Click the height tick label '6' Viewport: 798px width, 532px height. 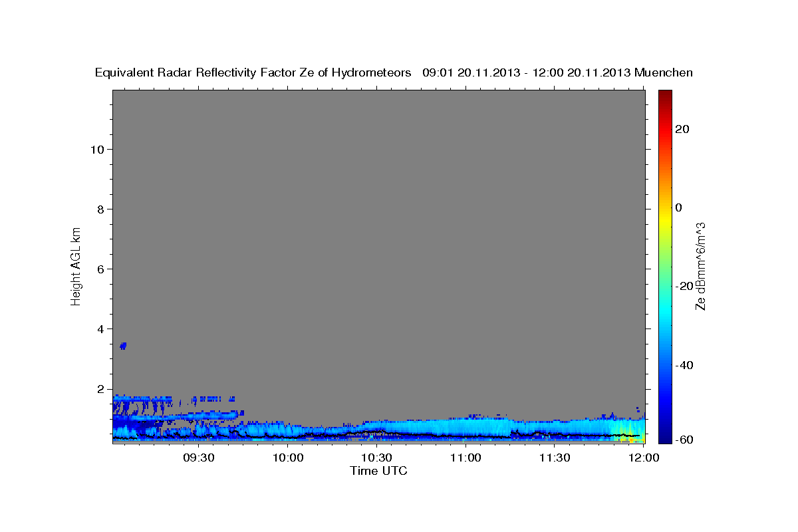(x=100, y=269)
